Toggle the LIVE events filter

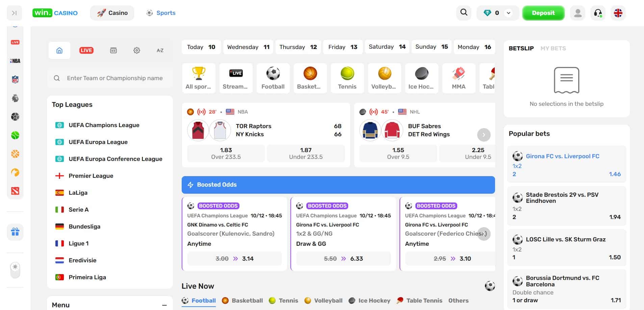click(x=86, y=50)
